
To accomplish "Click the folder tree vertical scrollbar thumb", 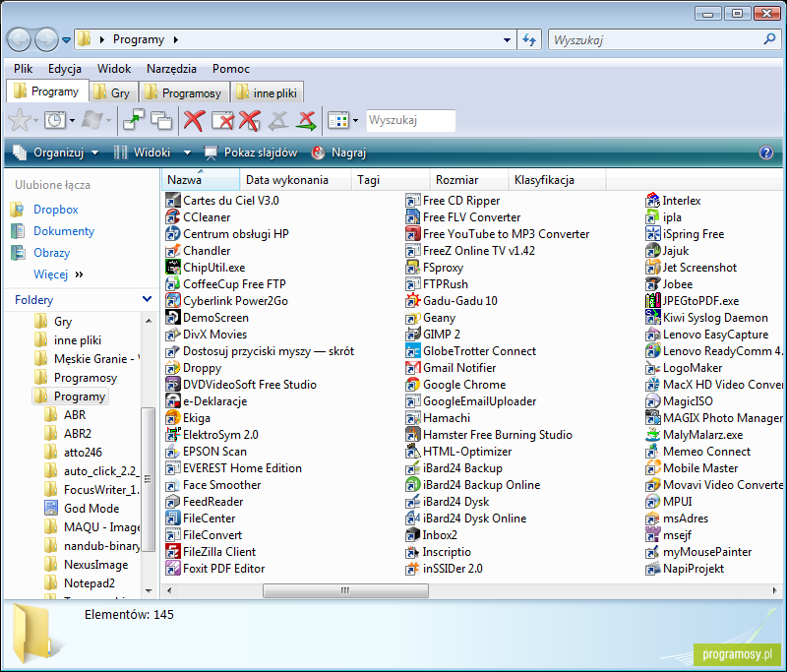I will click(149, 479).
